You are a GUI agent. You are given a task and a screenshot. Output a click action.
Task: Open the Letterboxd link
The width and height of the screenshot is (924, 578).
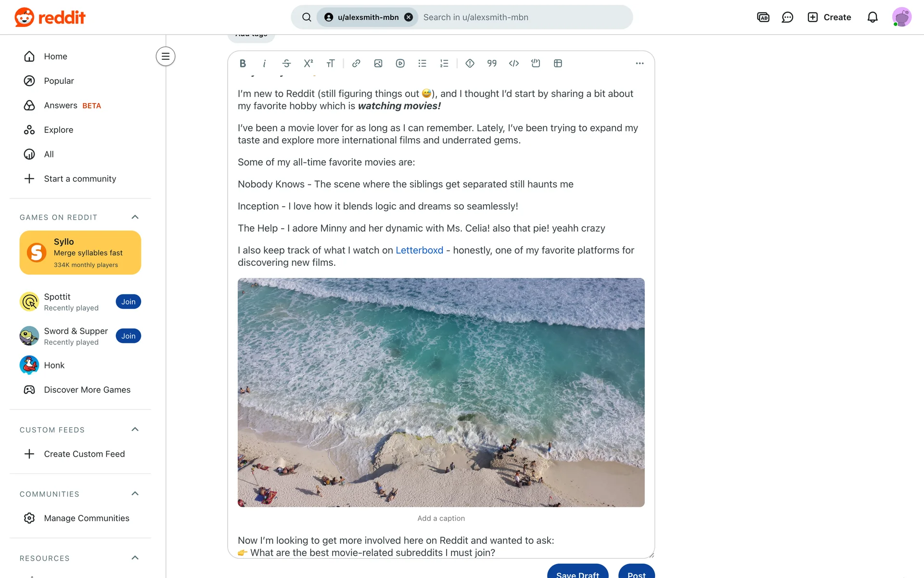click(419, 250)
